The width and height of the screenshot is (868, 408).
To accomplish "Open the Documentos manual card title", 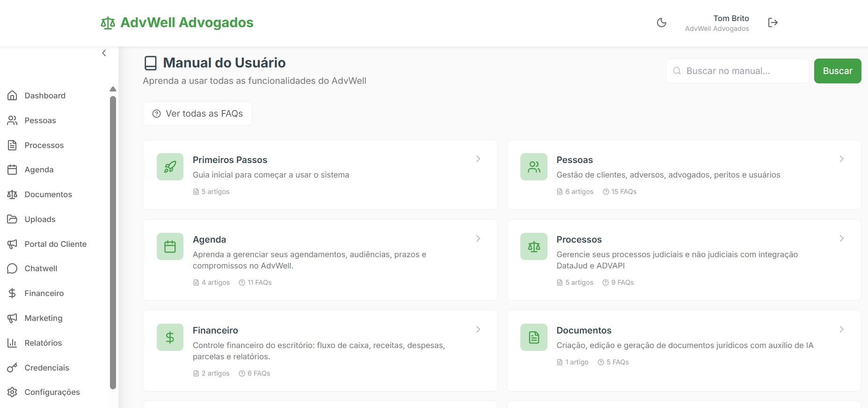I will pyautogui.click(x=584, y=330).
